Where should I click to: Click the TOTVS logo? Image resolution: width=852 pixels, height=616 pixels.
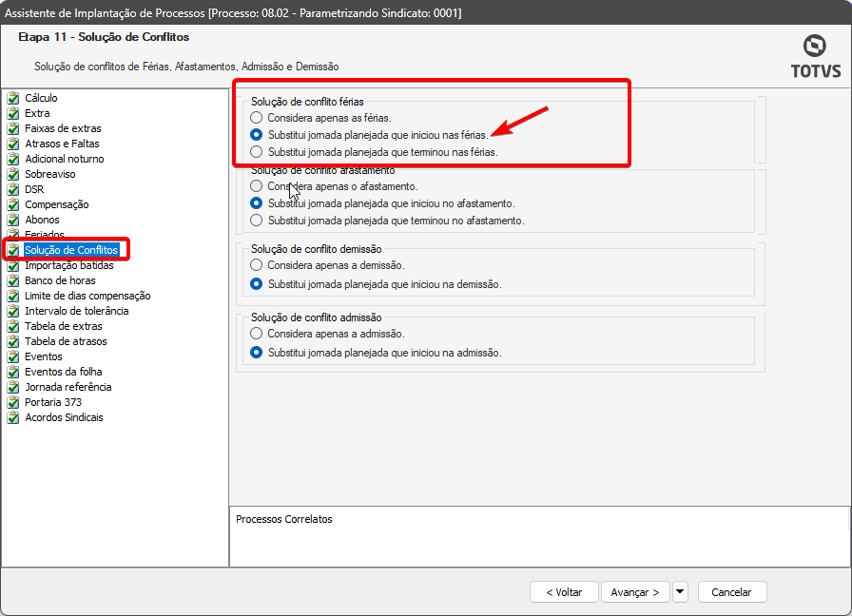pos(815,56)
